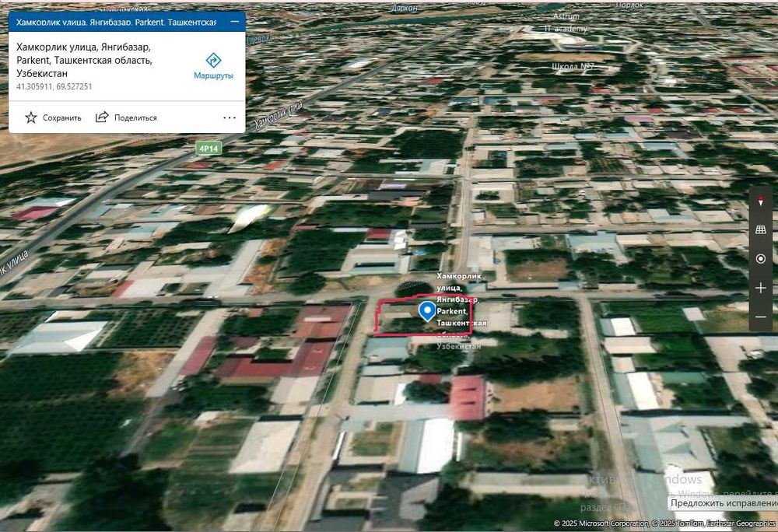The width and height of the screenshot is (778, 532).
Task: Locate me with the target icon
Action: click(761, 259)
